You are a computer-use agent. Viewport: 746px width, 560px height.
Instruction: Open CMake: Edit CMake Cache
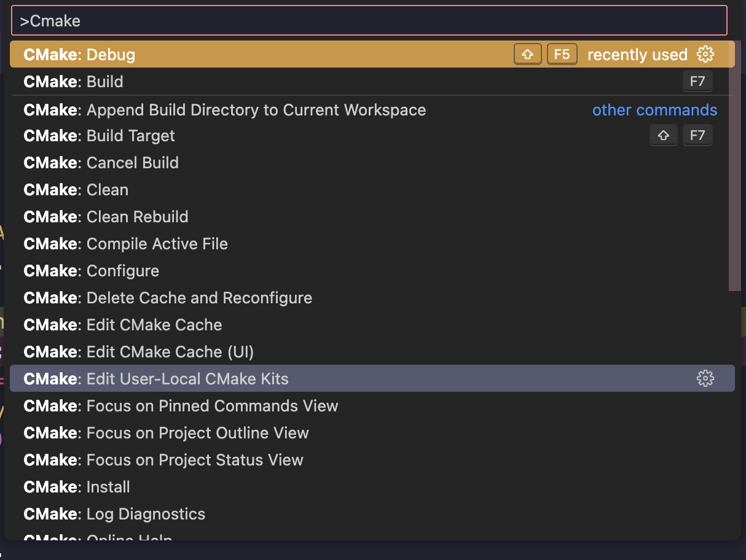246,325
